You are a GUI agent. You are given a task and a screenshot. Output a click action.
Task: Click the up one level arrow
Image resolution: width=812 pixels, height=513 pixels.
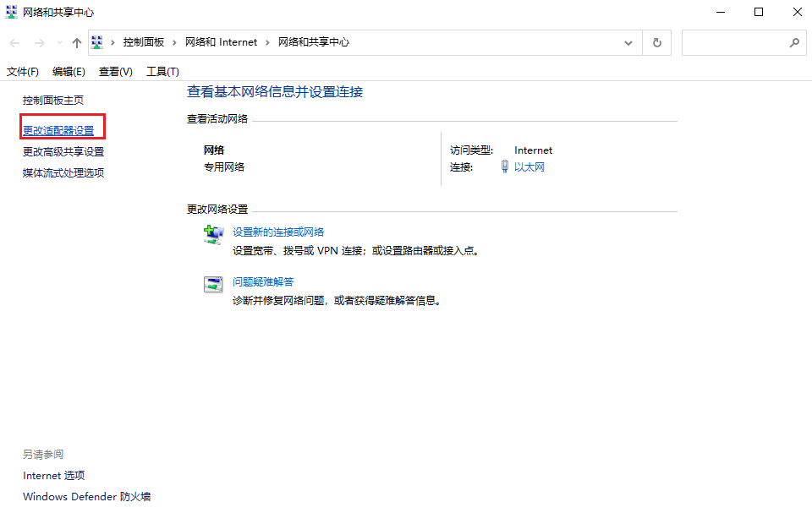75,41
